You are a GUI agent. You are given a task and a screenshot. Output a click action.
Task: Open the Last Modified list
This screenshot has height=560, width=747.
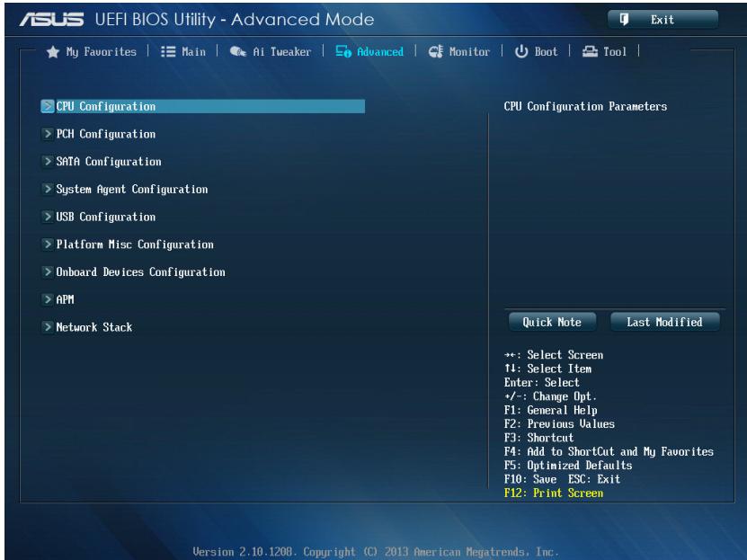pos(665,322)
